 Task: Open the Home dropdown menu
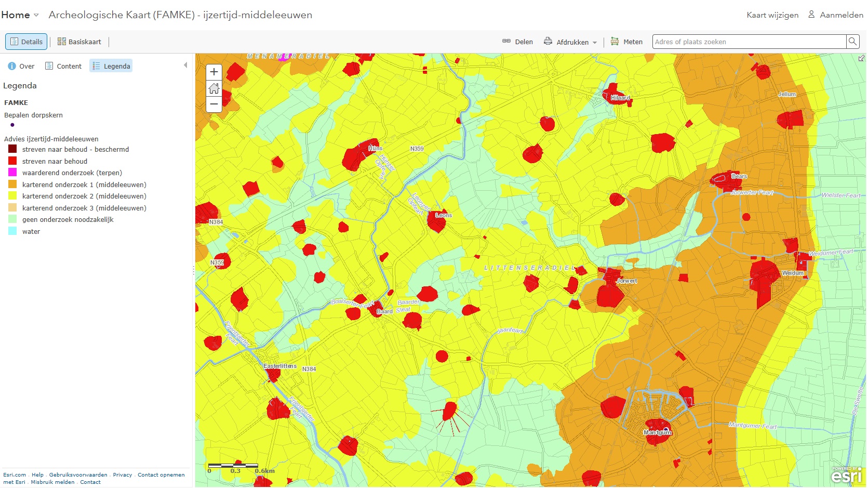point(20,15)
